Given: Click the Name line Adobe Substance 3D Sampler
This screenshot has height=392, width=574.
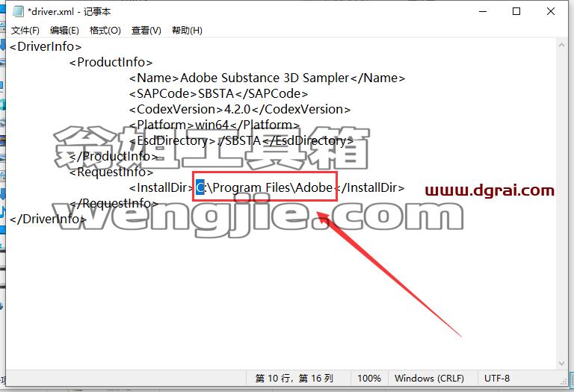Looking at the screenshot, I should point(268,78).
